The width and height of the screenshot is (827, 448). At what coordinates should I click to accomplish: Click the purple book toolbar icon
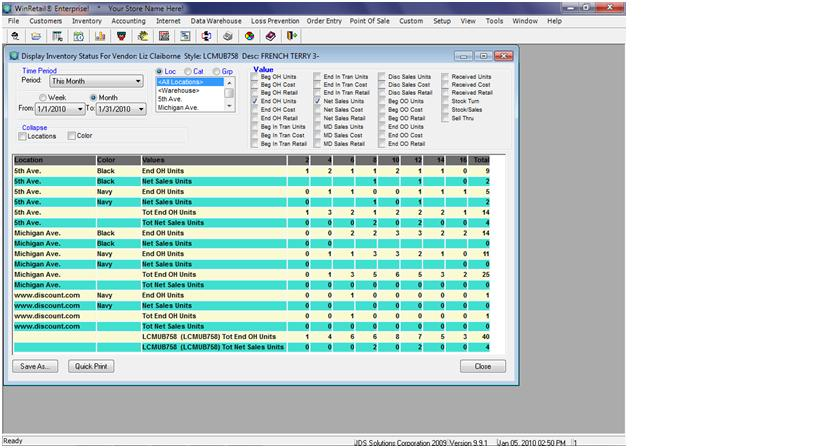(x=271, y=35)
